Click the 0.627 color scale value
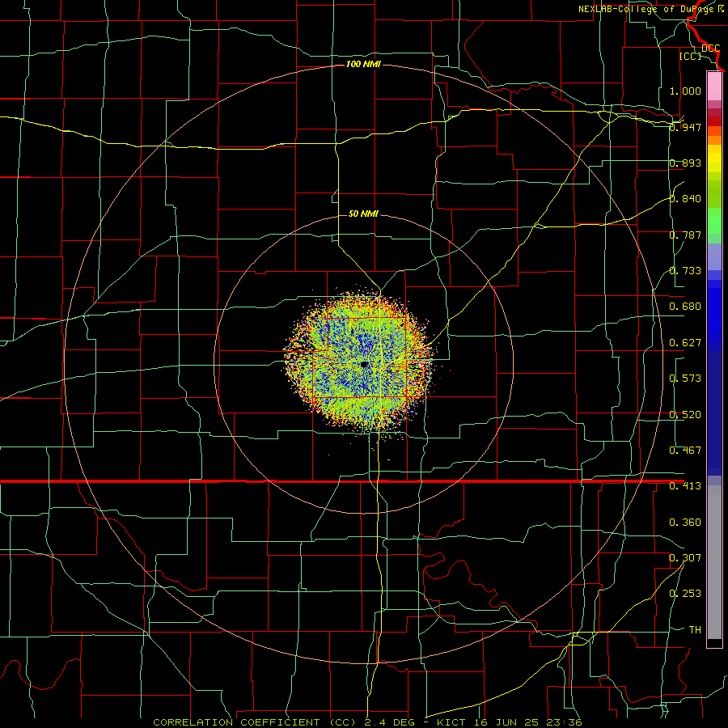The height and width of the screenshot is (728, 728). click(685, 343)
